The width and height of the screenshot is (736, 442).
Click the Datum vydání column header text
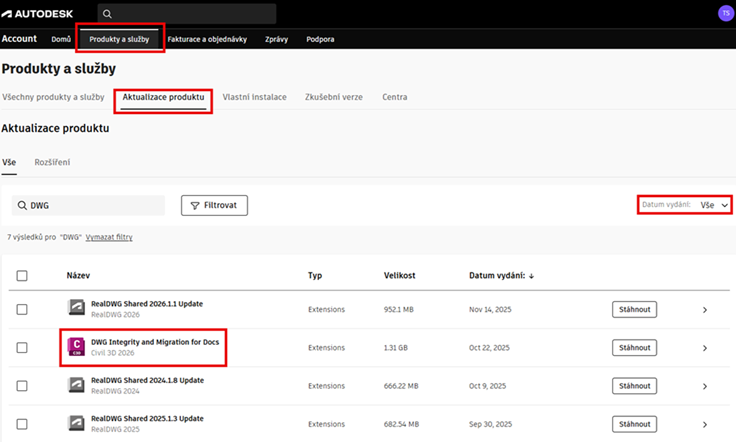point(497,275)
